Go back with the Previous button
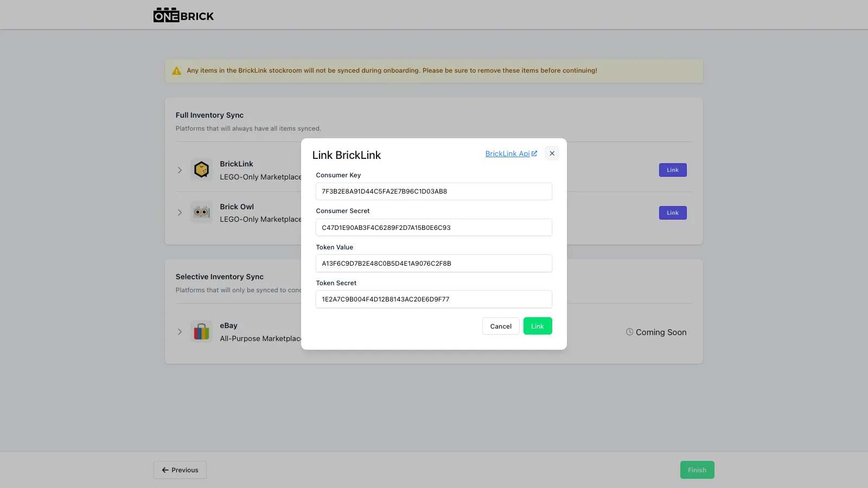This screenshot has height=488, width=868. (x=180, y=470)
